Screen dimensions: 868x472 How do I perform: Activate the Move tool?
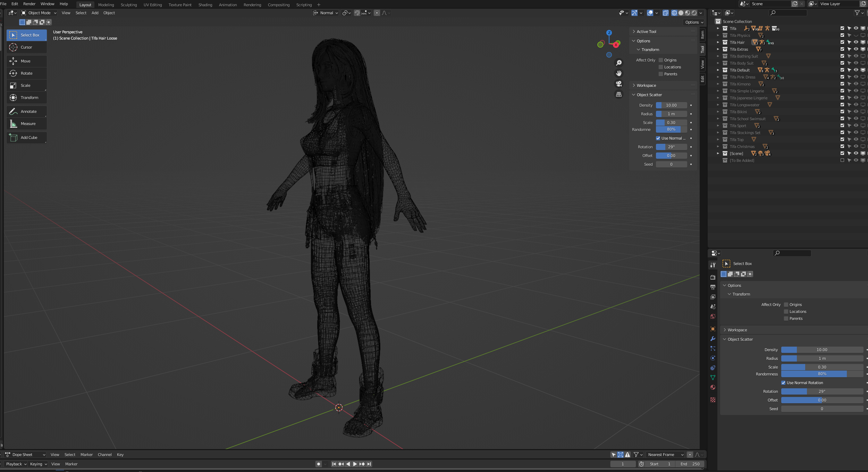click(26, 61)
